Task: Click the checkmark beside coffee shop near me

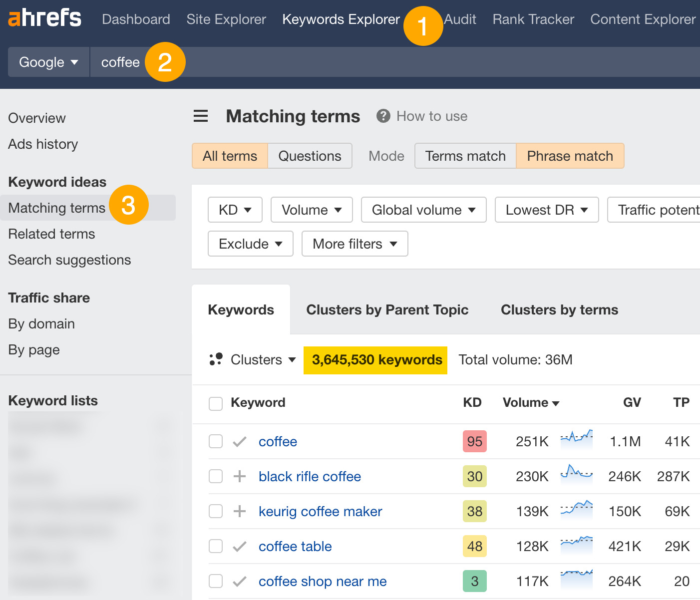Action: coord(240,581)
